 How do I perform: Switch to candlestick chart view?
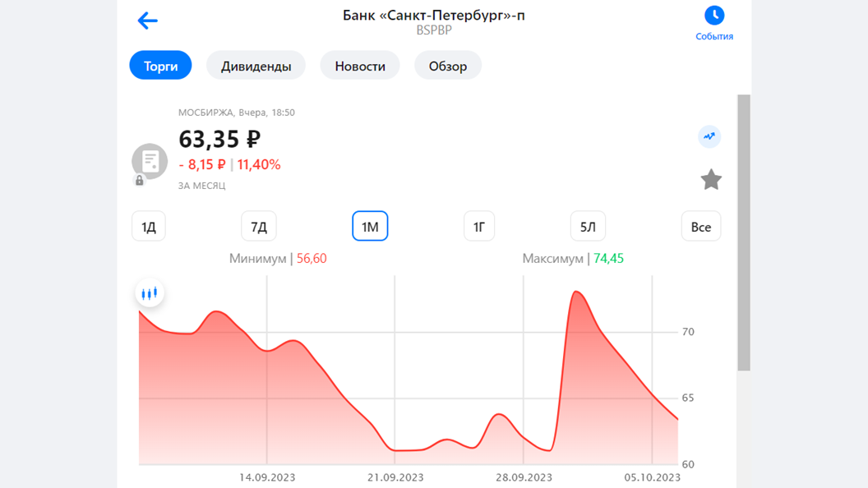click(x=150, y=293)
